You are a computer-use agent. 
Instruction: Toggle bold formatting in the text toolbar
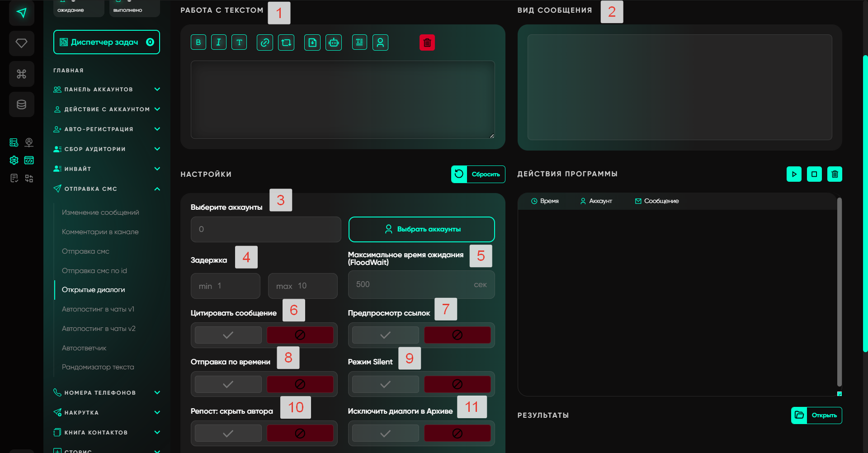(198, 42)
